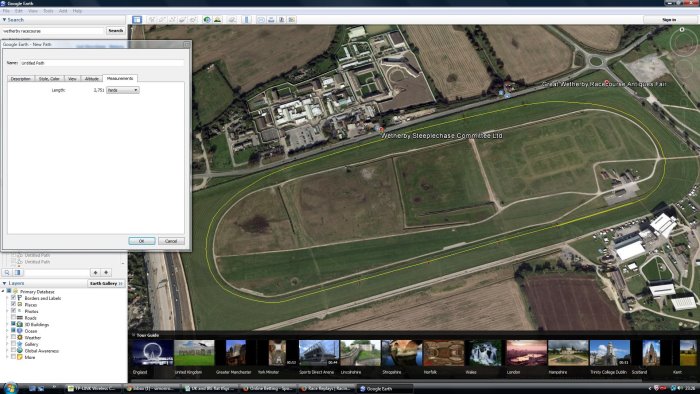Click the View in Google Maps icon

[x=292, y=20]
